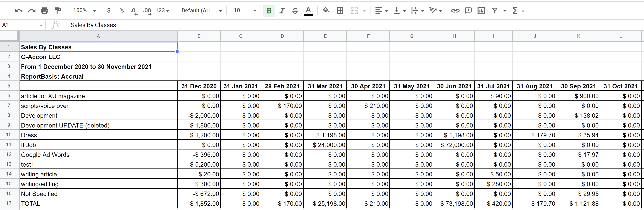The width and height of the screenshot is (644, 210).
Task: Click total cell $ 73,198.00
Action: pyautogui.click(x=454, y=204)
